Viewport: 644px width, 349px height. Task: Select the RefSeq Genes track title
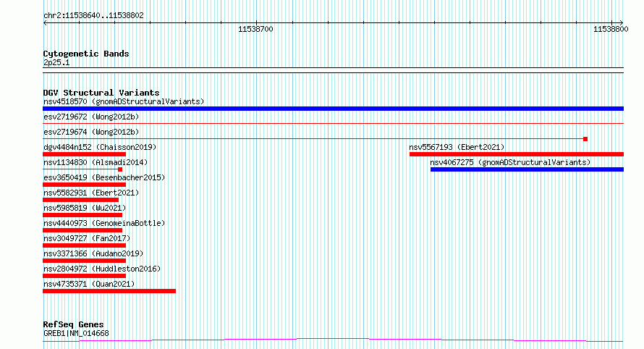tap(73, 324)
